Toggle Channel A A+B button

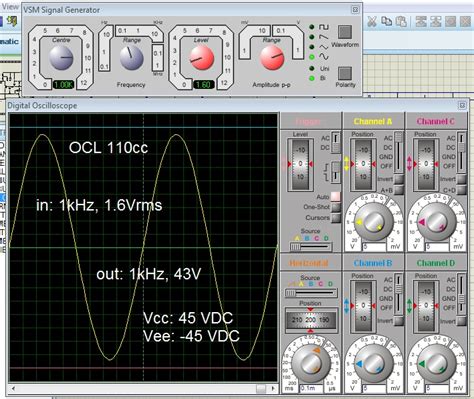point(398,190)
